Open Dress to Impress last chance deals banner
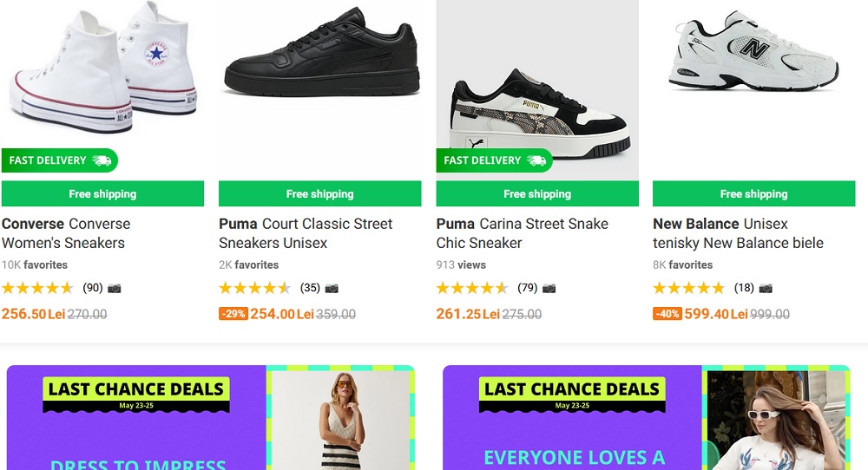Viewport: 868px width, 470px height. pyautogui.click(x=210, y=418)
